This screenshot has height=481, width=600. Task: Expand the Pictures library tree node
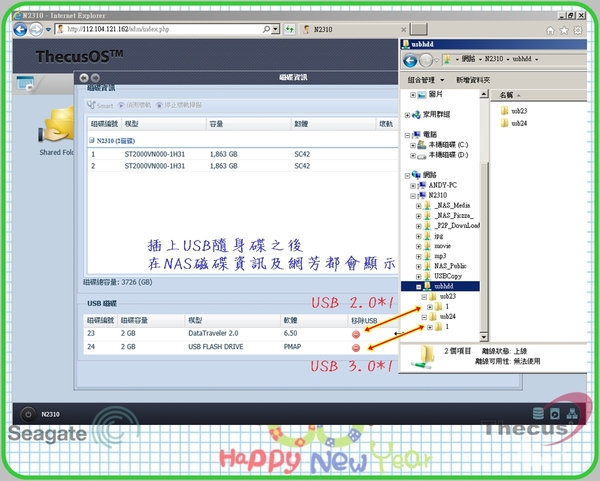[412, 95]
